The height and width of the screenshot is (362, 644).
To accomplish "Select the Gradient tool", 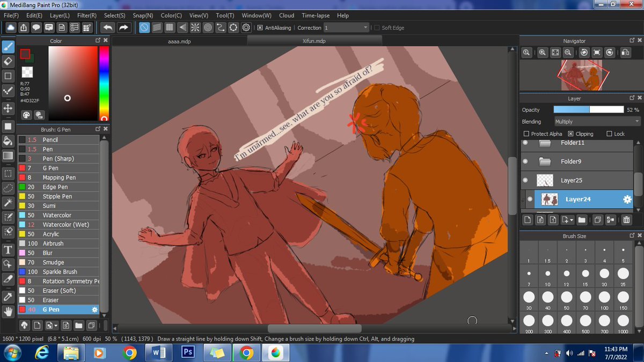I will [x=8, y=156].
